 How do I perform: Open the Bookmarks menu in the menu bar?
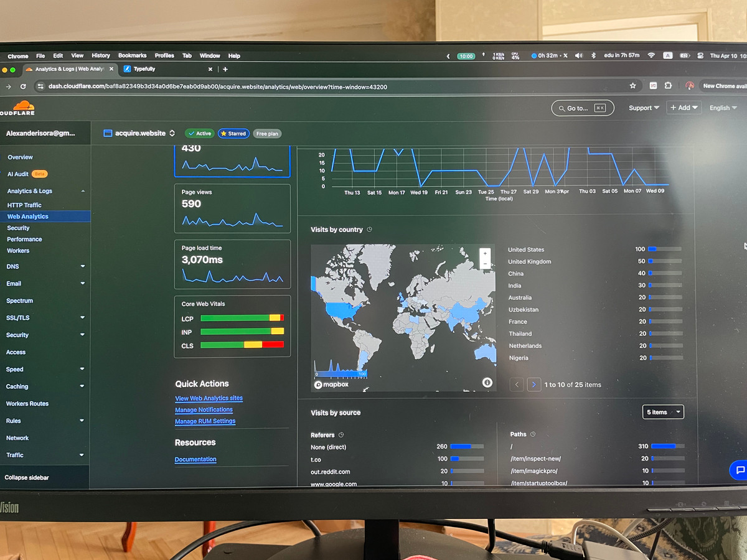(132, 56)
